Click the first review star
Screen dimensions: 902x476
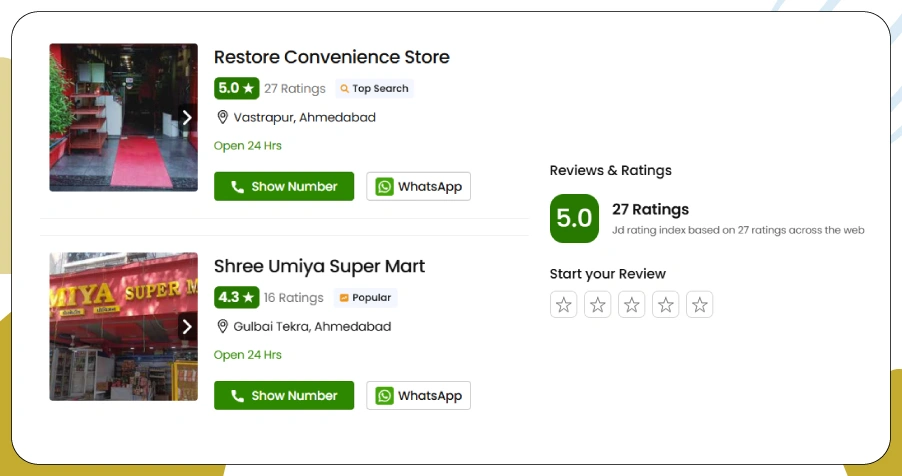click(x=564, y=305)
